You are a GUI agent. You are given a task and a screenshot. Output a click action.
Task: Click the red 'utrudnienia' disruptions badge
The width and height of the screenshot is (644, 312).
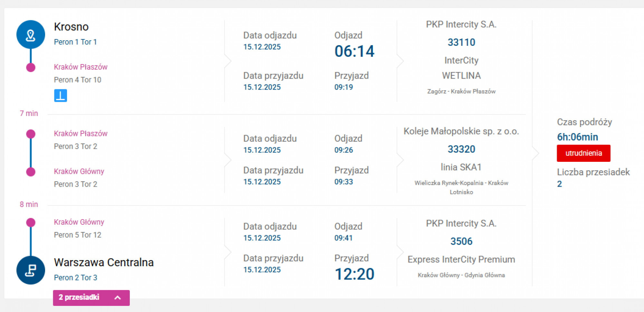[x=583, y=153]
